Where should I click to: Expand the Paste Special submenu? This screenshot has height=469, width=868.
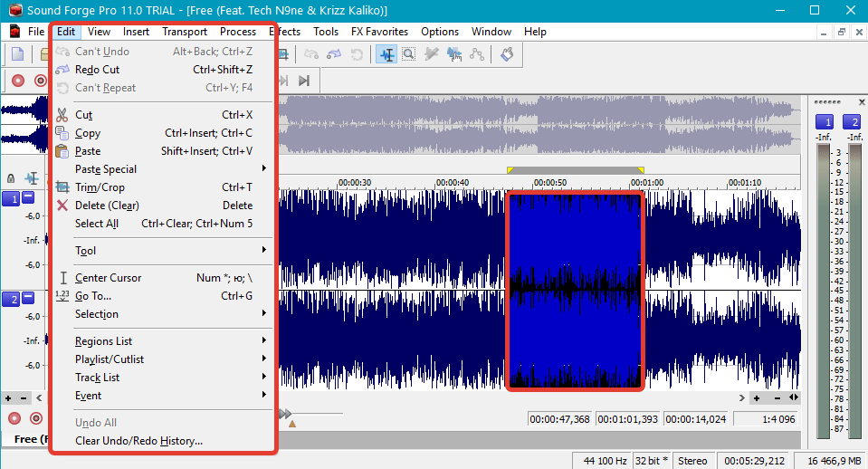coord(164,169)
